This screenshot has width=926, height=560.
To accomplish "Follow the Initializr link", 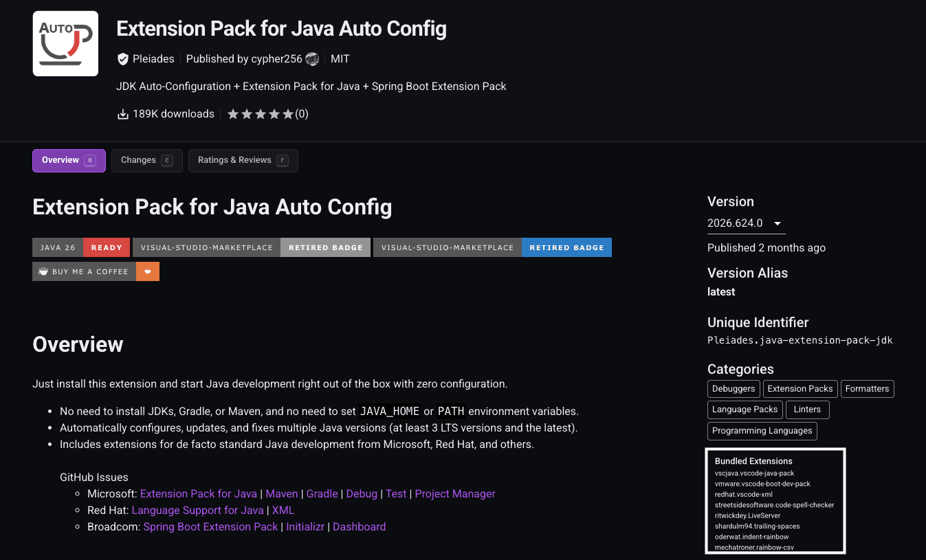I will click(x=307, y=527).
